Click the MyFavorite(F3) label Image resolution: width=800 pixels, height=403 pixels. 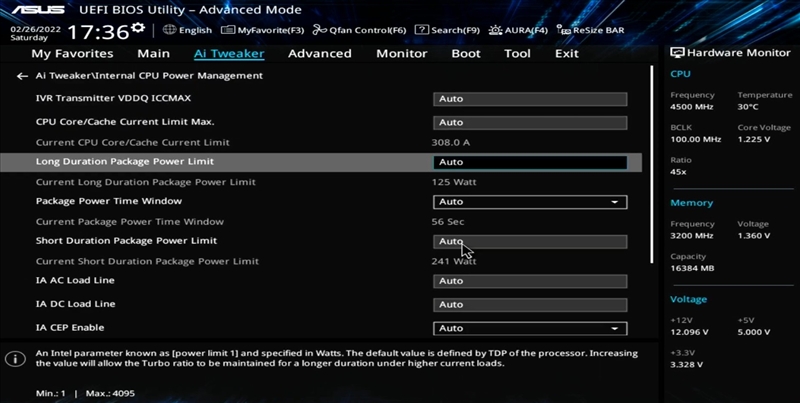click(270, 30)
